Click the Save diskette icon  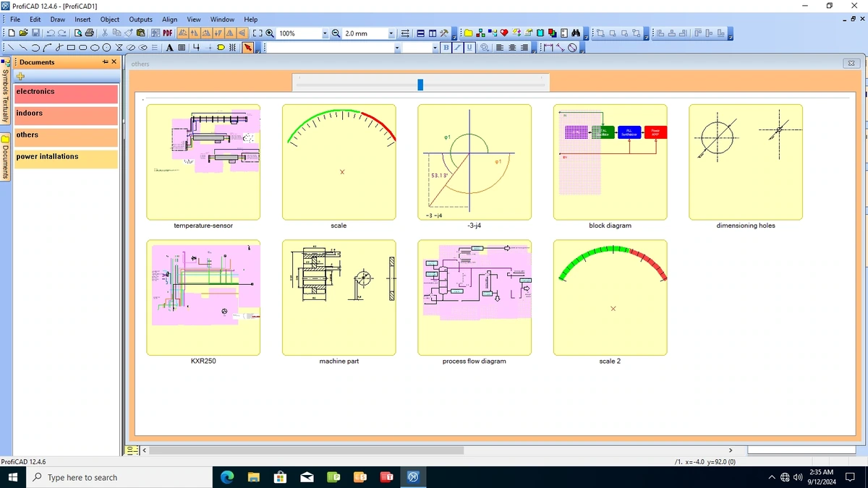(x=35, y=33)
